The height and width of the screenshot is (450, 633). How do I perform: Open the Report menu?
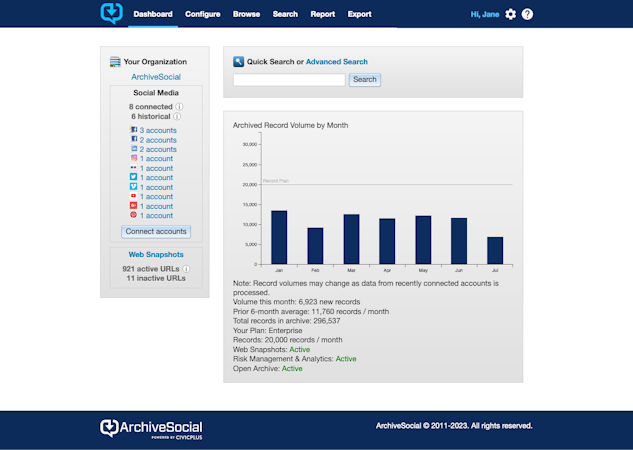[323, 14]
